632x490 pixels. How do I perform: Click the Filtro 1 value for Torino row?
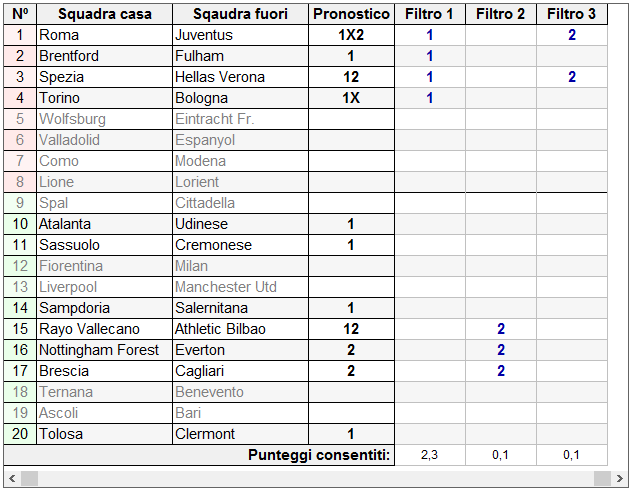pyautogui.click(x=430, y=98)
